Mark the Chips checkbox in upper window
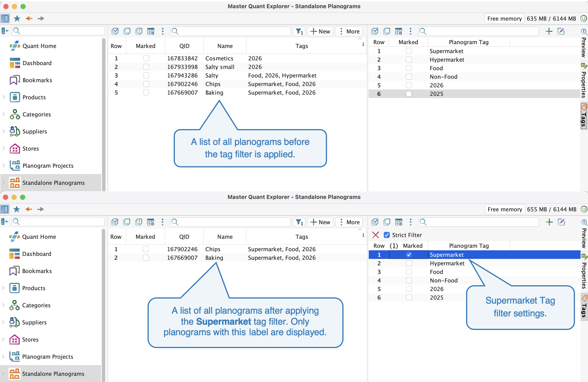588x382 pixels. (146, 84)
